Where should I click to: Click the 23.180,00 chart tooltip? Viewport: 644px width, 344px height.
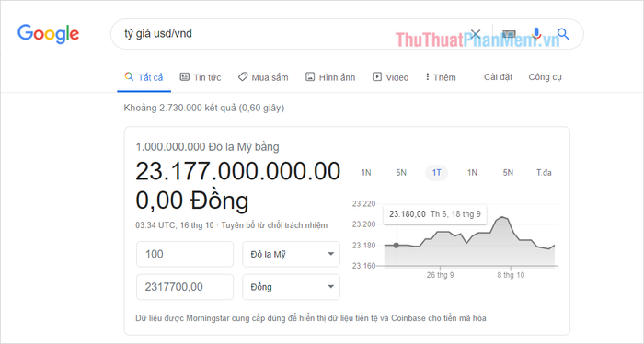coord(435,214)
